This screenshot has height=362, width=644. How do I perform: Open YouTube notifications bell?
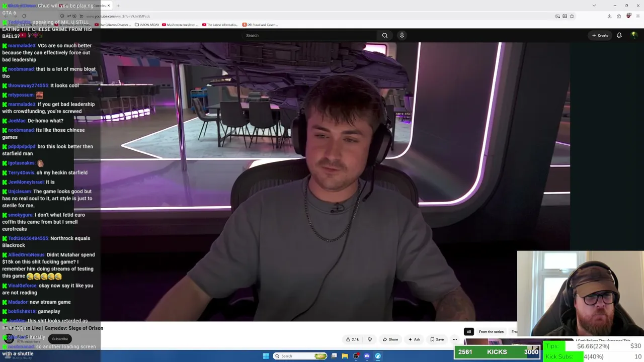tap(619, 35)
